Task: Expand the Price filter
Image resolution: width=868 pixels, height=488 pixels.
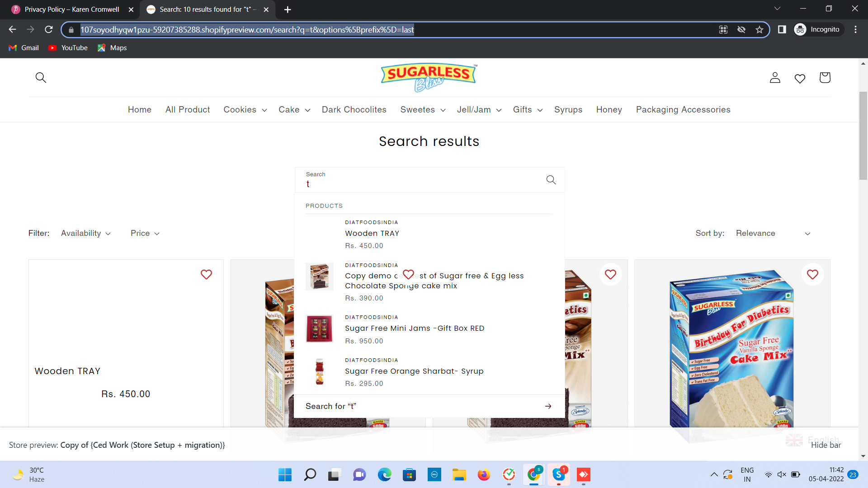Action: (x=145, y=233)
